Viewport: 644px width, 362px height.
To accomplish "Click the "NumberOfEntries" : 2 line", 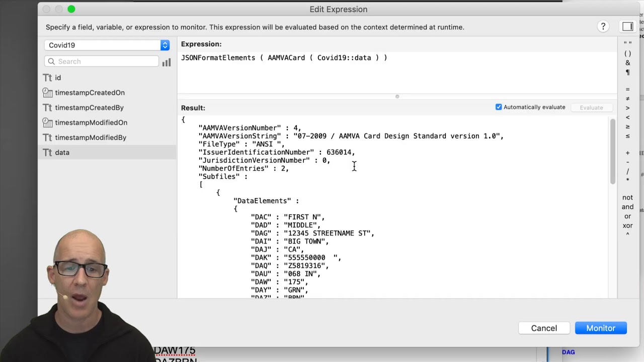I will (x=244, y=168).
